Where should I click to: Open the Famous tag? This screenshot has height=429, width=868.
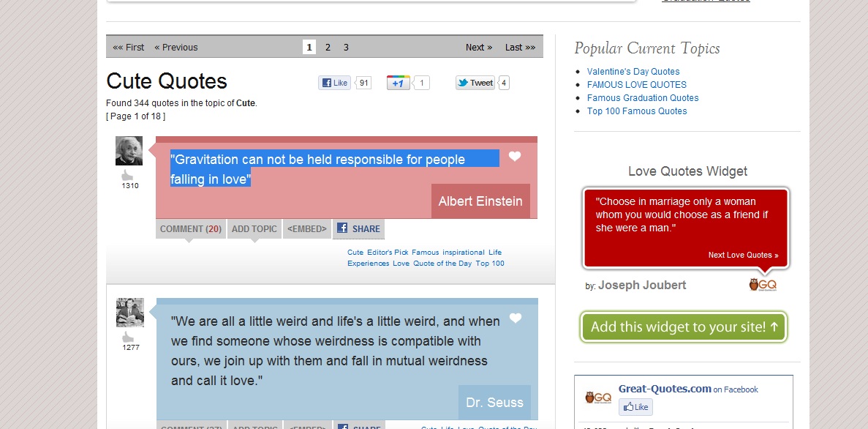[425, 252]
